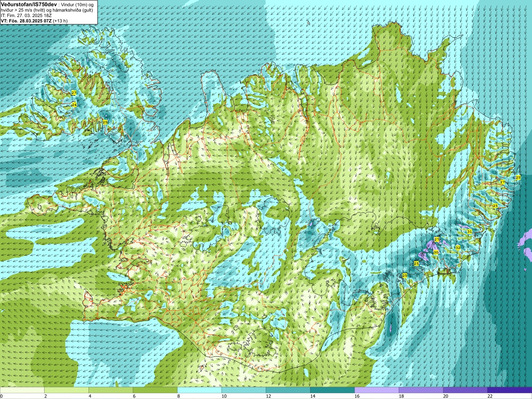This screenshot has width=532, height=399.
Task: Click the legend scale number '22'
Action: [x=490, y=396]
